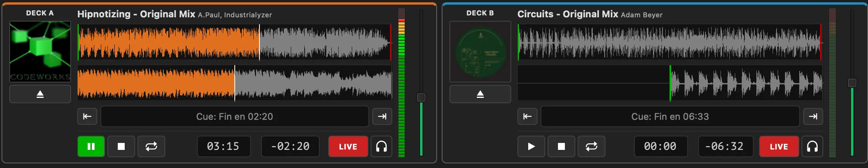Image resolution: width=868 pixels, height=168 pixels.
Task: Eject track from Deck A
Action: tap(40, 94)
